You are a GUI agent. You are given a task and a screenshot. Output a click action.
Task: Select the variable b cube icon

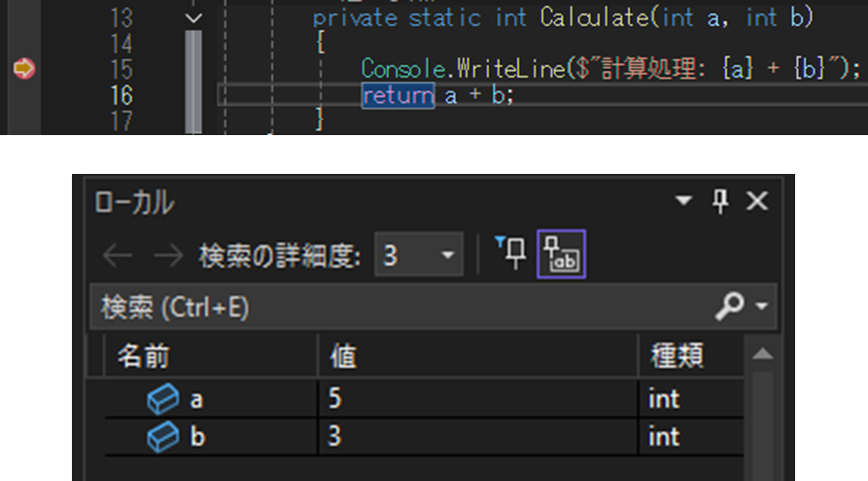[162, 436]
